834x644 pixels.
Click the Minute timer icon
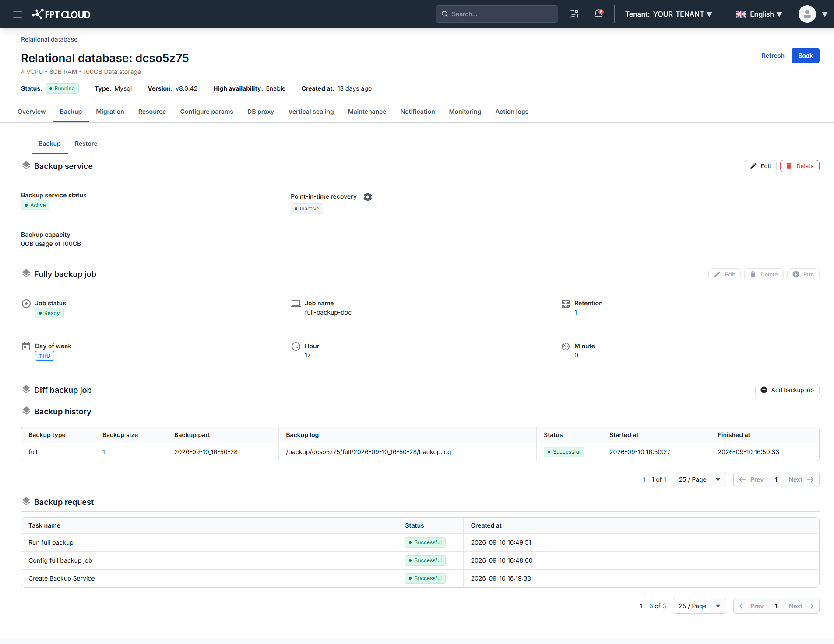coord(566,346)
